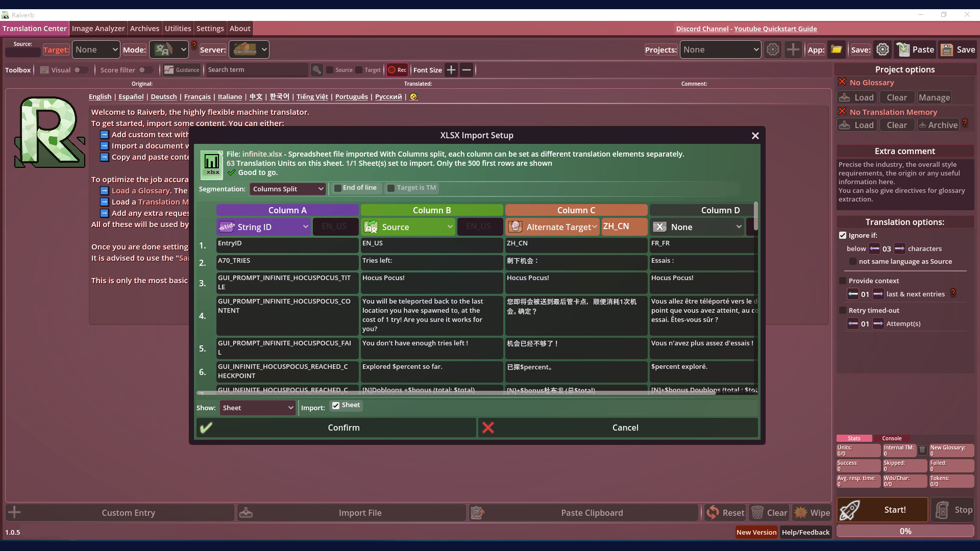Click the magnifying glass search icon in Toolbox

317,70
